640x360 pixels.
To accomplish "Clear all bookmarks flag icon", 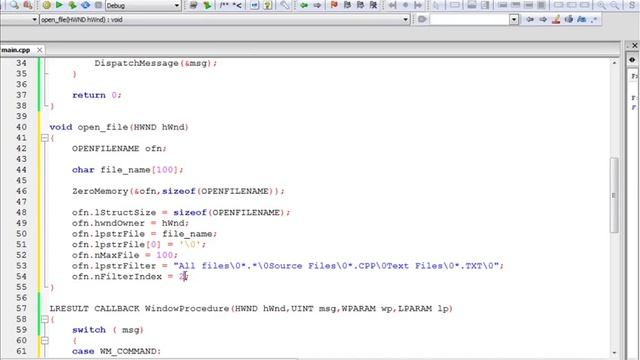I will coord(373,5).
